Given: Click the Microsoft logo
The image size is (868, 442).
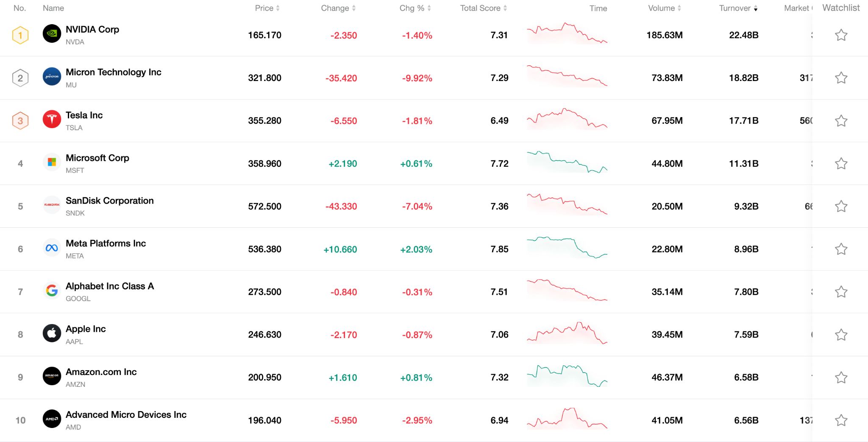Looking at the screenshot, I should 52,163.
